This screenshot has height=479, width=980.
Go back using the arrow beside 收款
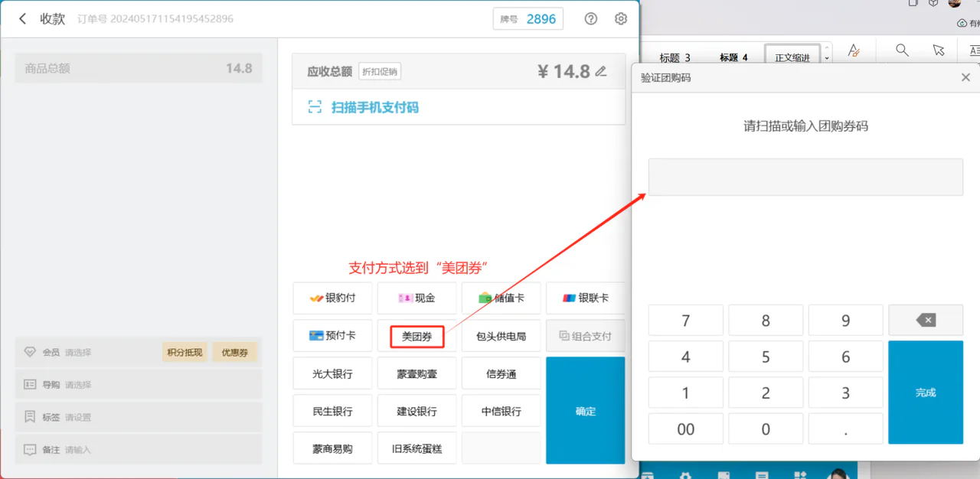[x=23, y=19]
